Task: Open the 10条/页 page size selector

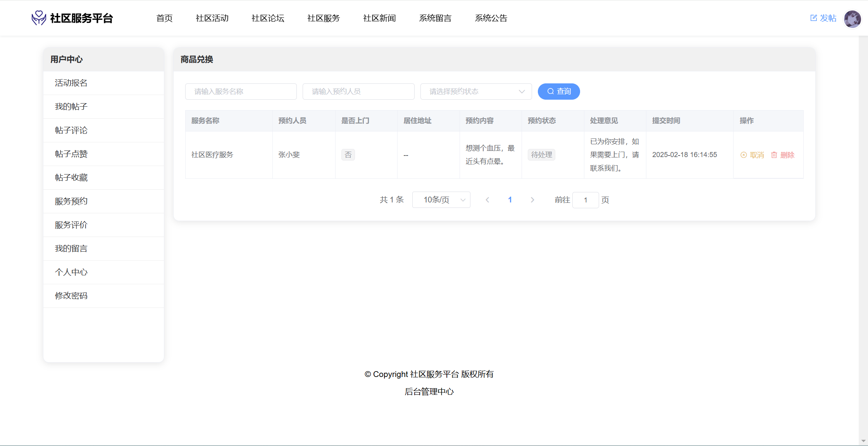Action: [441, 200]
